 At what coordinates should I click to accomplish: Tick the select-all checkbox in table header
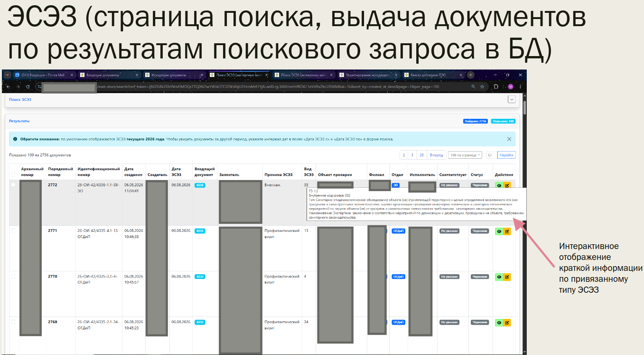coord(13,175)
